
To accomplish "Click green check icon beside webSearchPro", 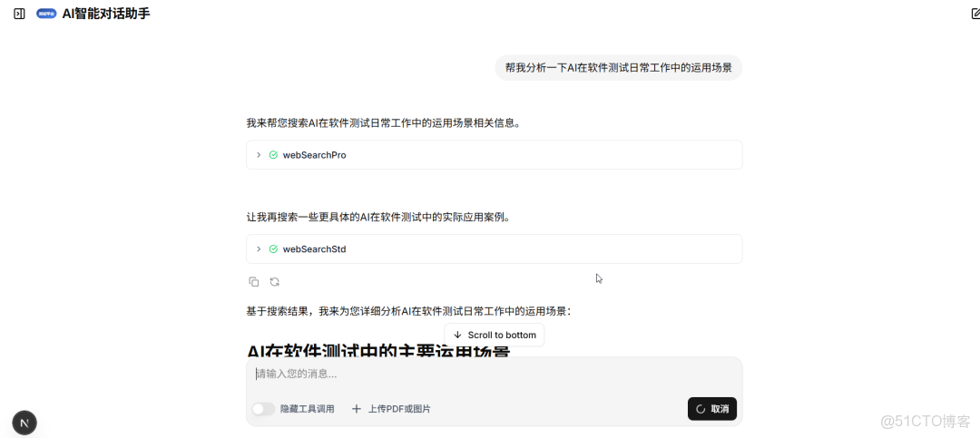I will pyautogui.click(x=273, y=155).
